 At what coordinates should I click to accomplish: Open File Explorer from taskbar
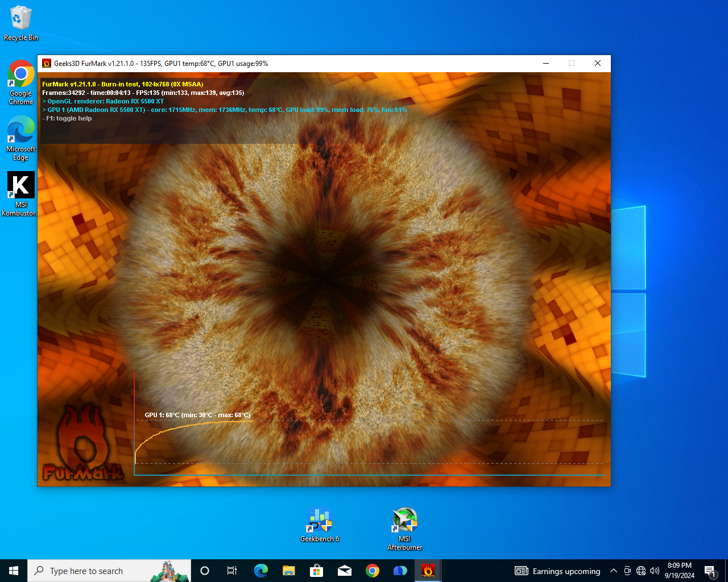click(289, 571)
